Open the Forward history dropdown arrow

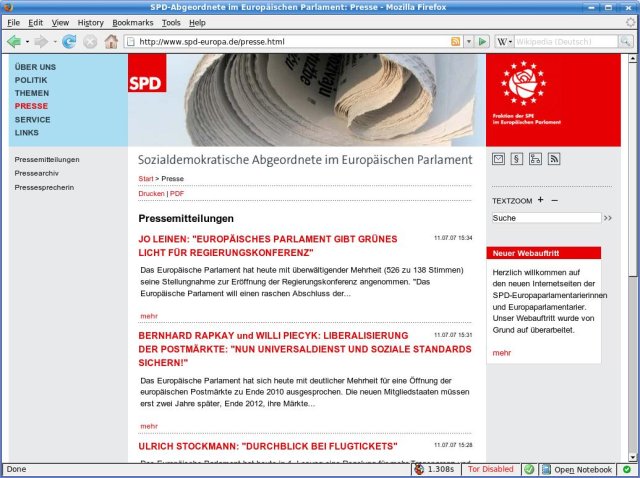pyautogui.click(x=54, y=42)
